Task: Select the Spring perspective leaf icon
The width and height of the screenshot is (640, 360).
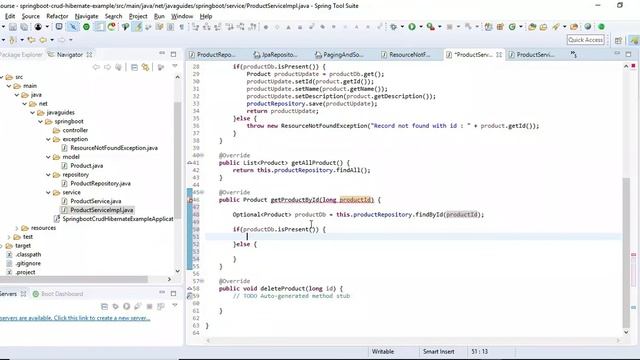Action: click(634, 40)
